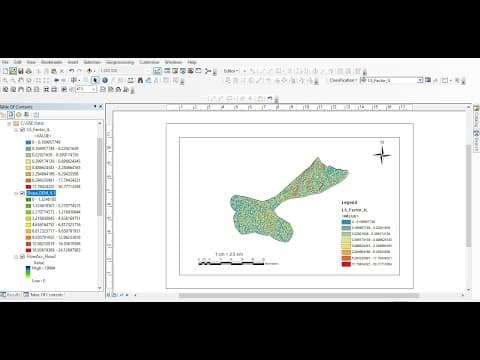Select the Measure ruler tool
The height and width of the screenshot is (360, 480).
pyautogui.click(x=131, y=80)
